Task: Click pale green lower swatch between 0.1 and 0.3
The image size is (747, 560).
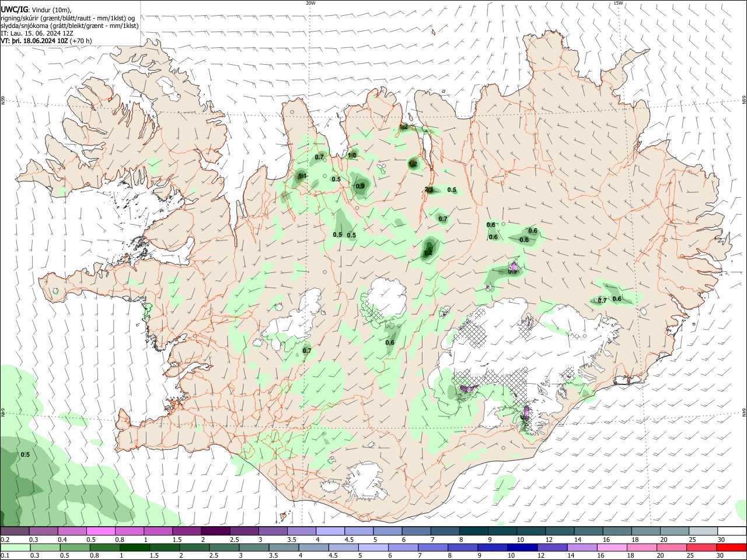Action: tap(15, 547)
